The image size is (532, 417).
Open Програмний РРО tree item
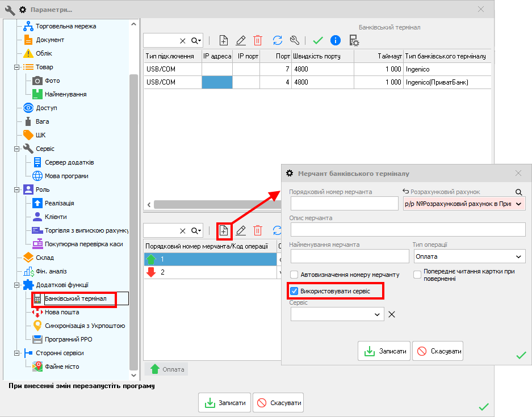68,339
